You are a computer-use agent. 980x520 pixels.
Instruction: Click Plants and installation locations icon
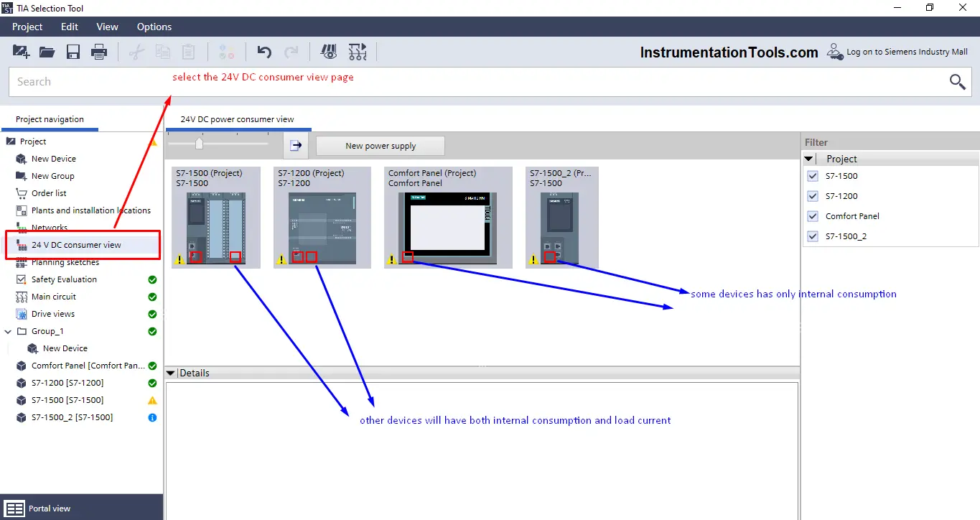coord(21,210)
